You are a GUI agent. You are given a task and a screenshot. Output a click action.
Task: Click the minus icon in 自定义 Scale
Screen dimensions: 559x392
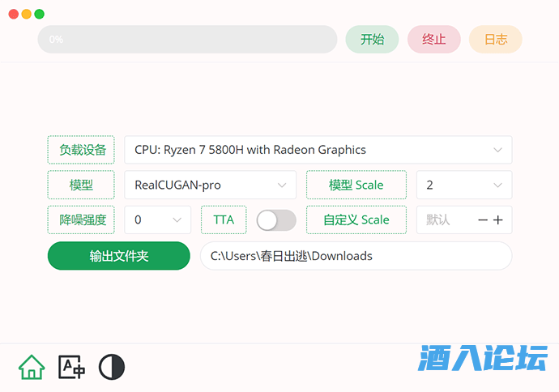(x=483, y=220)
